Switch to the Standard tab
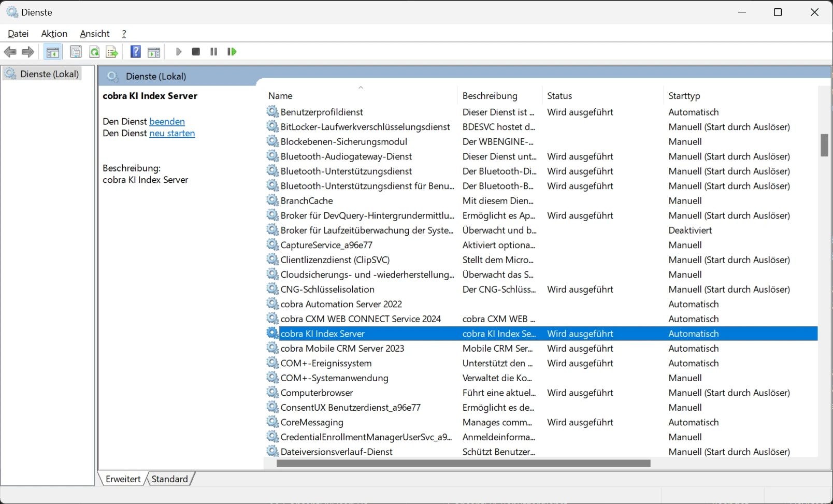833x504 pixels. (x=169, y=479)
